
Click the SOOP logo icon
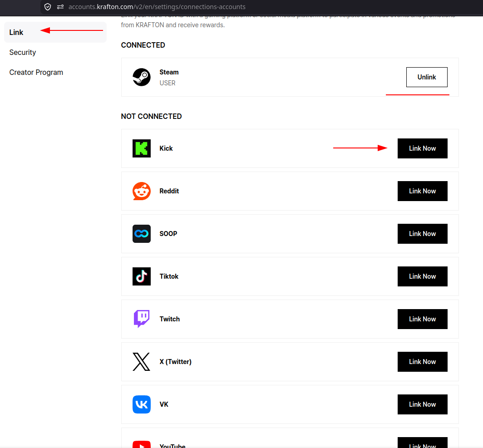click(141, 234)
